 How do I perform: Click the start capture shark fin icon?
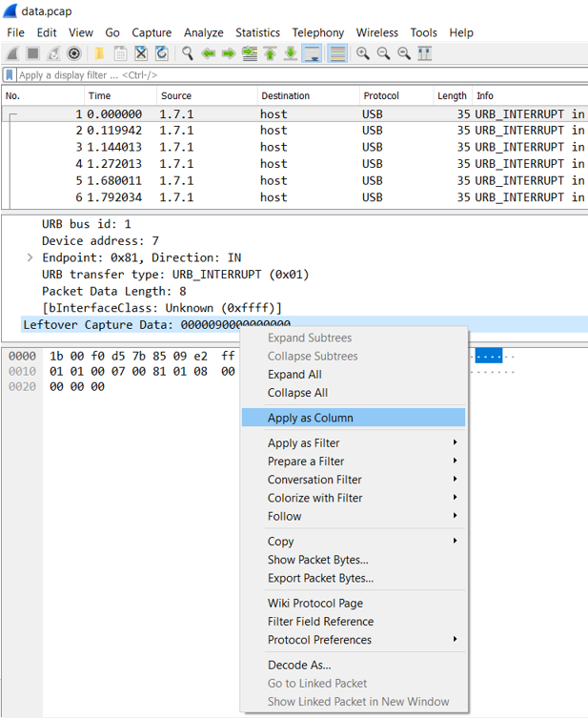[x=12, y=53]
